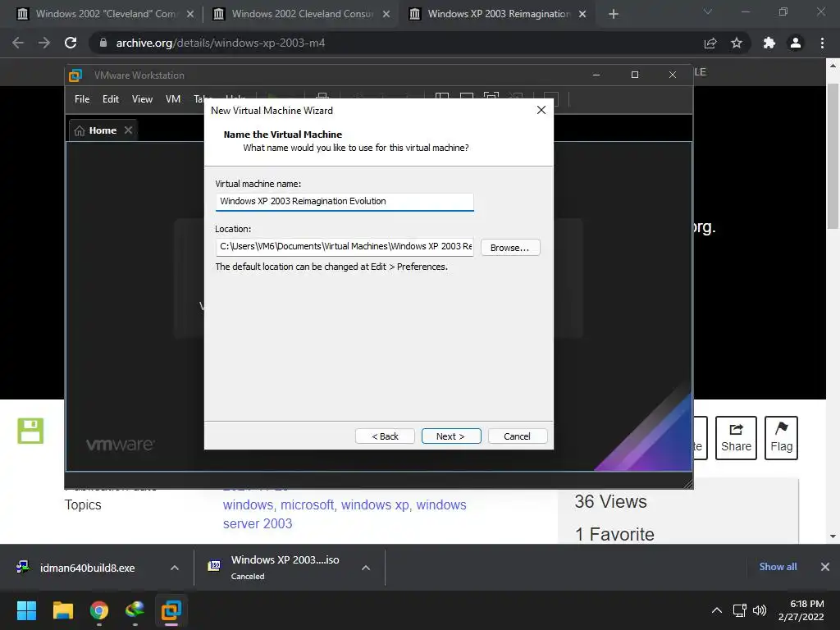Open the windows xp topic link
The height and width of the screenshot is (630, 840).
(375, 504)
